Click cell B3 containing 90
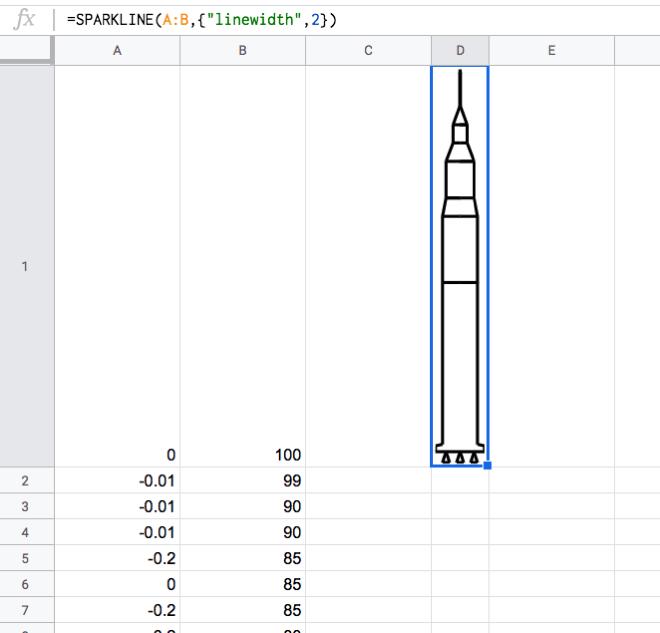 point(242,506)
